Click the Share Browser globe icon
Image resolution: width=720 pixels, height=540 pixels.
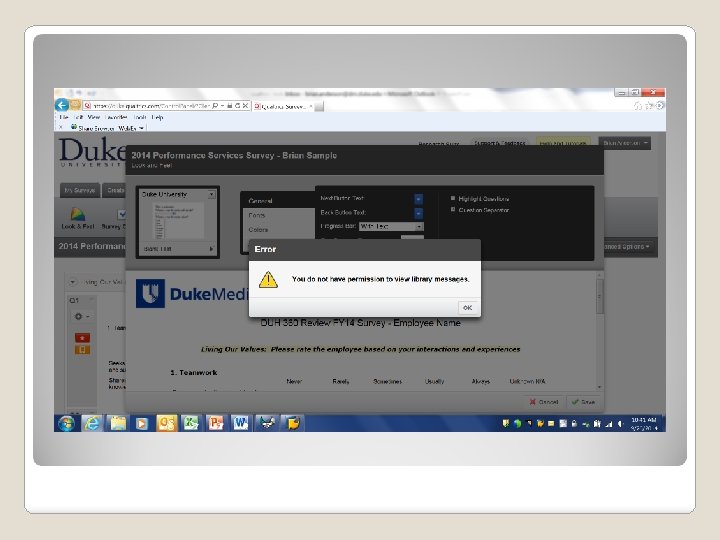coord(73,127)
